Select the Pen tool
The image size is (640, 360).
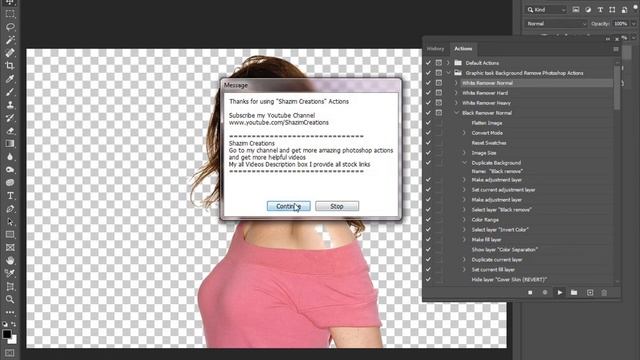click(x=10, y=209)
